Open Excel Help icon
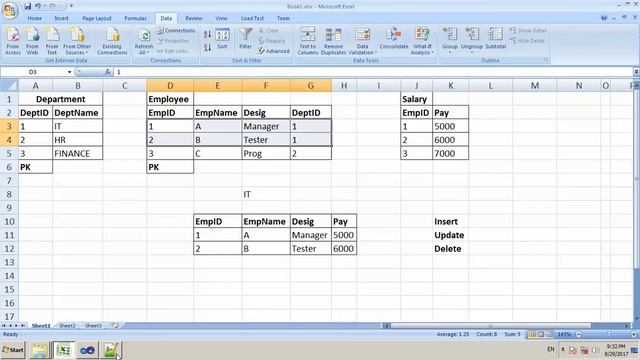Viewport: 640px width, 360px height. 604,18
